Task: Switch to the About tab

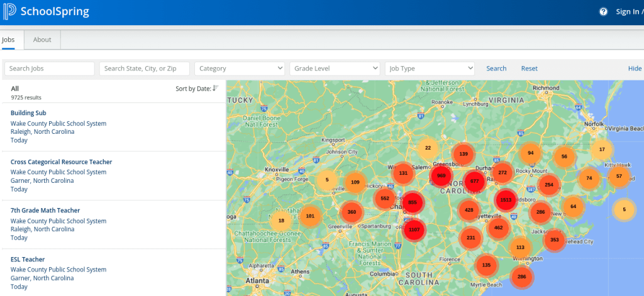Action: (x=42, y=40)
